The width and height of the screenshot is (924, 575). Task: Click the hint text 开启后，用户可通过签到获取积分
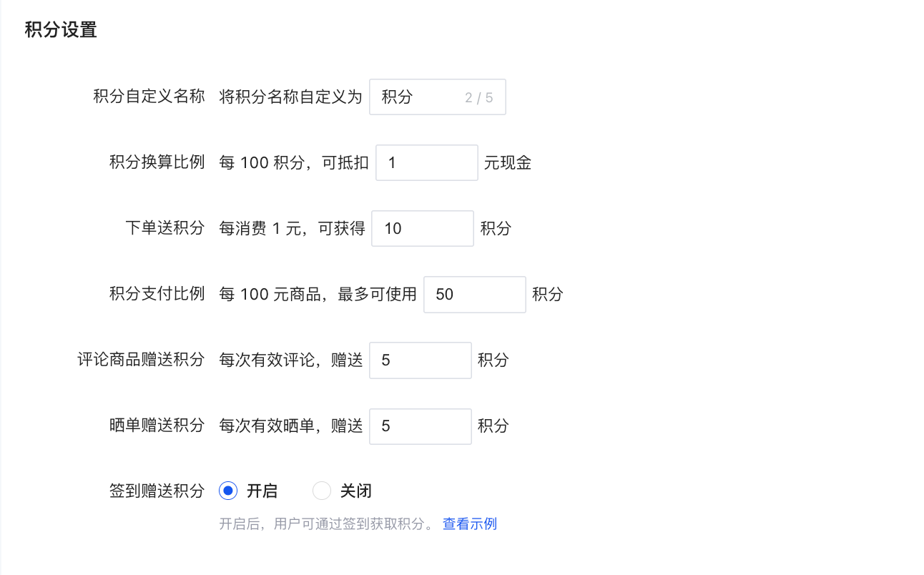pos(325,524)
